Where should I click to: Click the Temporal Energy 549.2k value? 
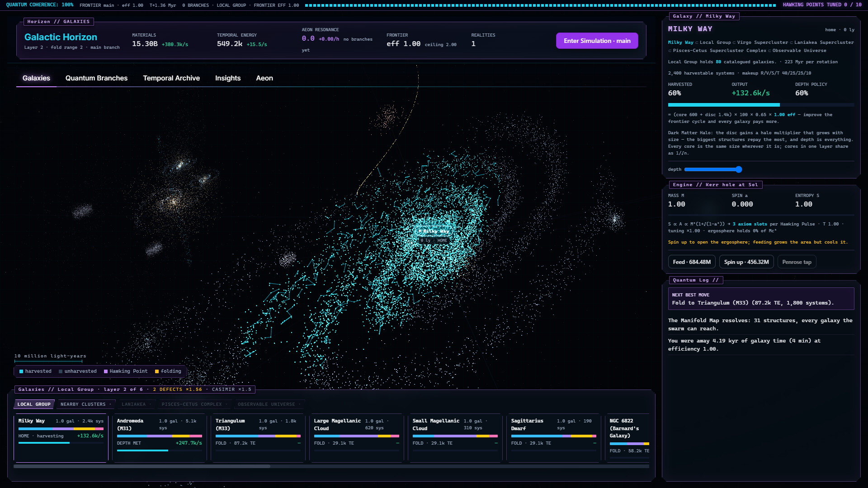click(x=230, y=44)
